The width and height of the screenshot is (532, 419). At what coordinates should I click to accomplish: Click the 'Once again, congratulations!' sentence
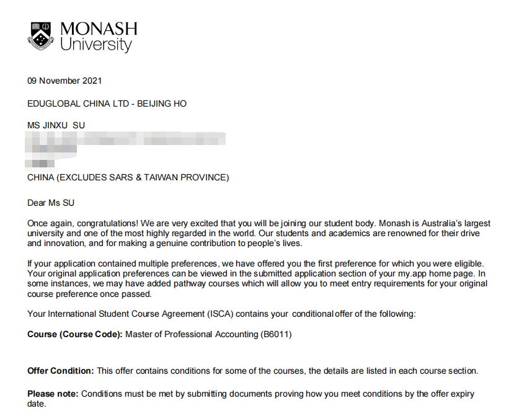click(x=82, y=223)
